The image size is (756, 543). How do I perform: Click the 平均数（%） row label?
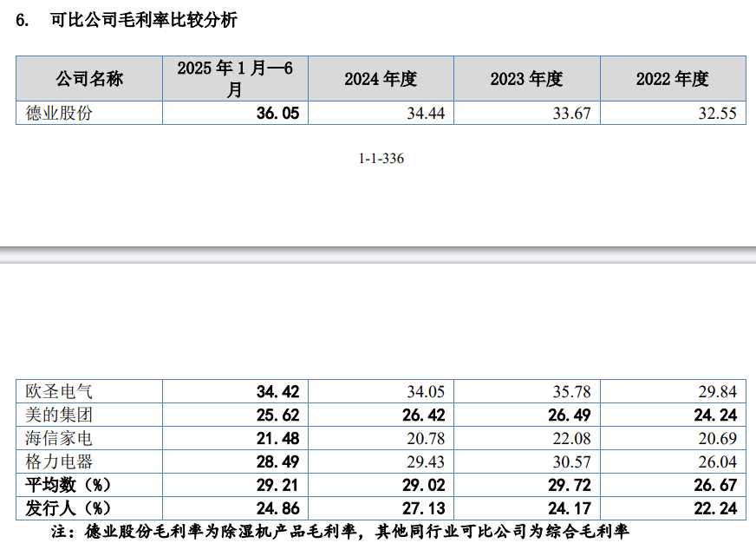[x=68, y=485]
